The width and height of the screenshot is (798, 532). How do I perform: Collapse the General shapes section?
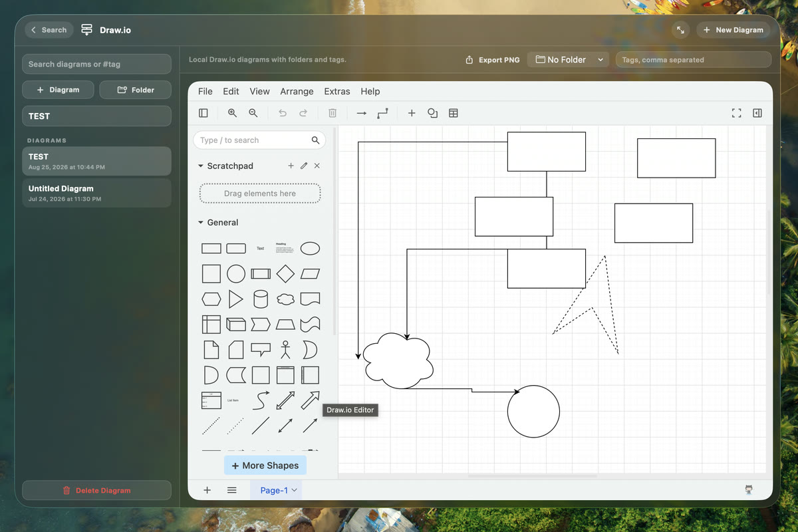[201, 223]
